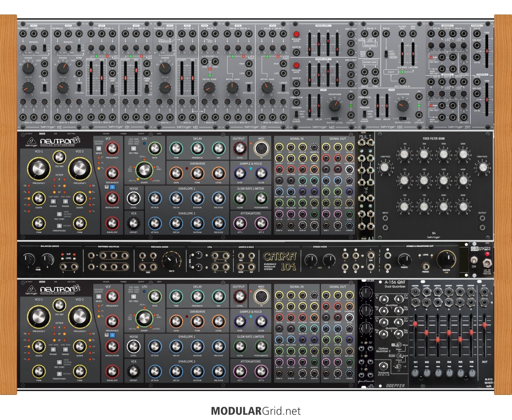Viewport: 512px width, 420px height.
Task: Click Caixa 104 Master volume knob
Action: tap(446, 259)
